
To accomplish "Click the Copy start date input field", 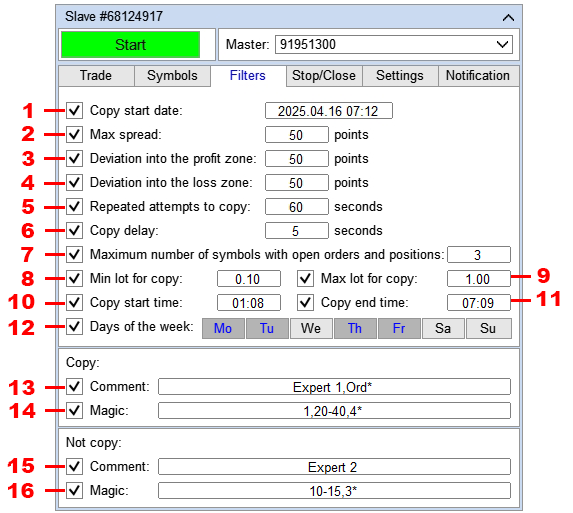I will coord(329,111).
